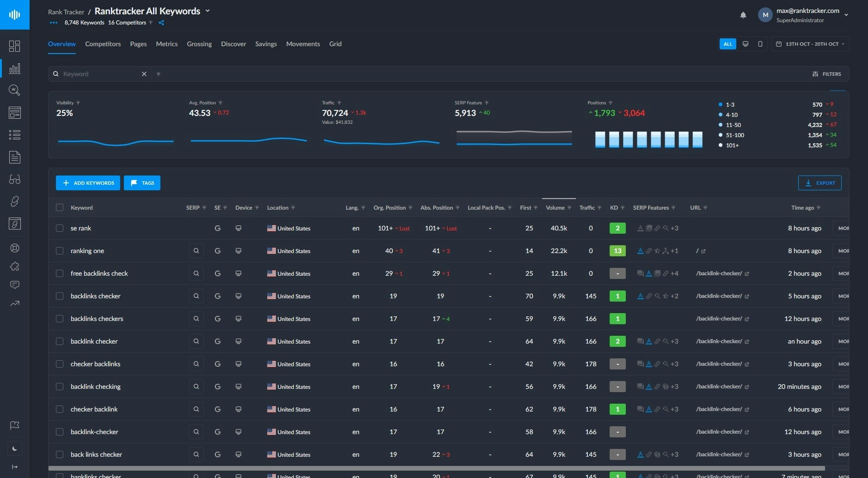Open external link for free backlinks check URL
The image size is (868, 478).
(x=747, y=274)
